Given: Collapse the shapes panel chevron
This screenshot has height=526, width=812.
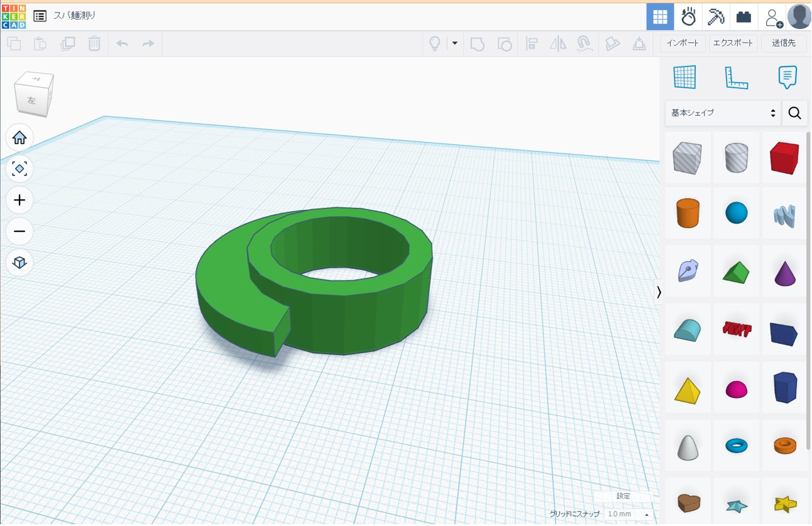Looking at the screenshot, I should pos(659,292).
